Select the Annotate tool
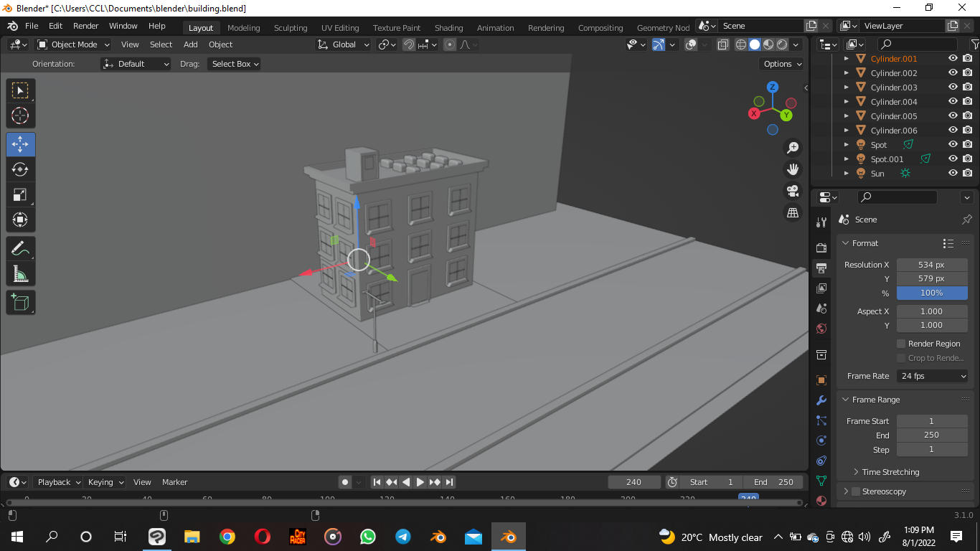The image size is (980, 551). pos(20,248)
